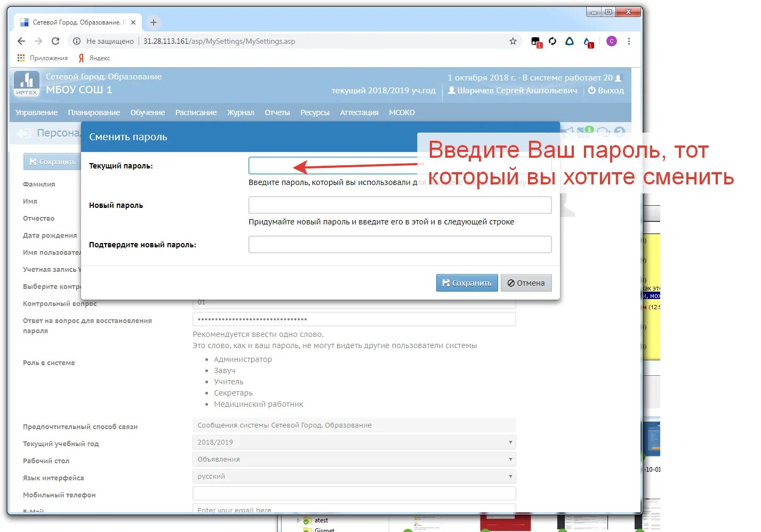Click the ИРТЕХ logo icon
The image size is (761, 532).
[27, 84]
